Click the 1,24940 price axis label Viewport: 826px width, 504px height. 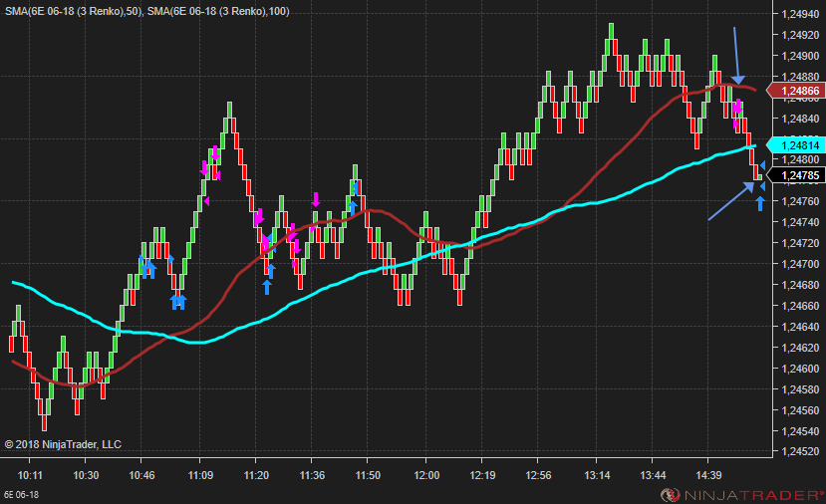pyautogui.click(x=801, y=14)
